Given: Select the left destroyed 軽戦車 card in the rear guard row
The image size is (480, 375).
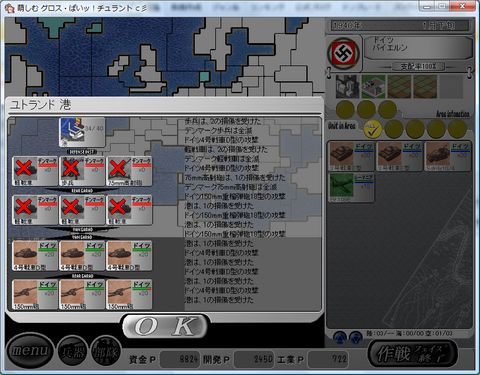Looking at the screenshot, I should click(x=35, y=210).
